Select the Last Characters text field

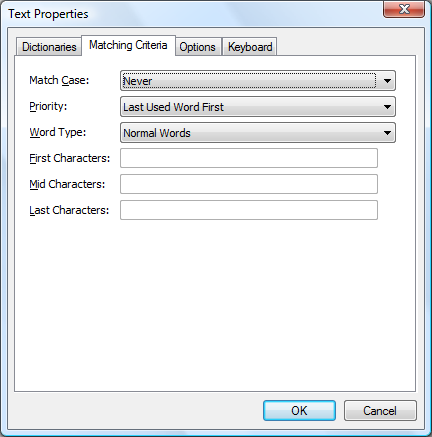[x=249, y=210]
